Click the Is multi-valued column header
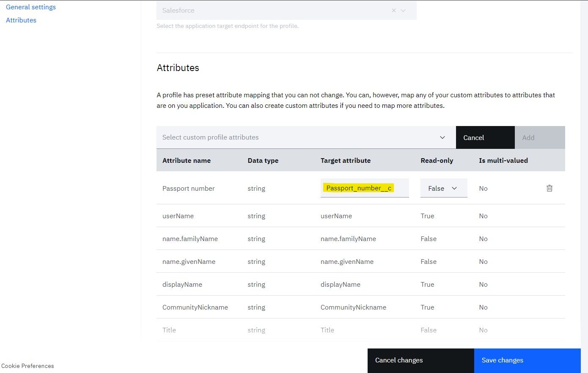 503,161
